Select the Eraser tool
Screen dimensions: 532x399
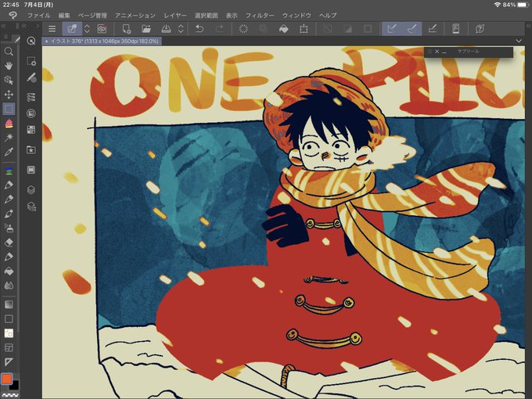click(x=9, y=243)
